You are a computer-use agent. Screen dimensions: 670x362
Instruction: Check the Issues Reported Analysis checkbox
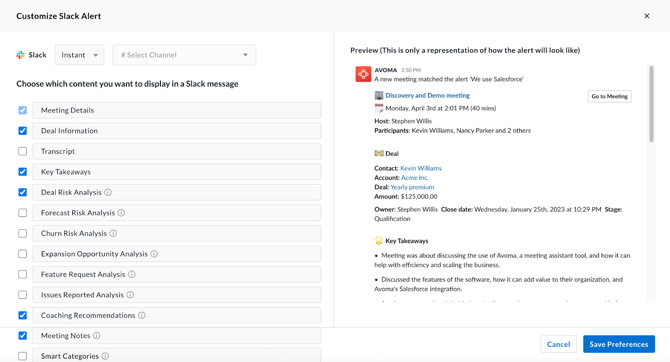pyautogui.click(x=23, y=295)
